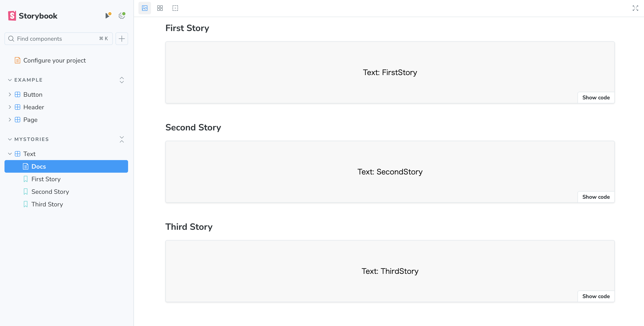Expand all items in Example section
The height and width of the screenshot is (326, 644).
coord(122,80)
